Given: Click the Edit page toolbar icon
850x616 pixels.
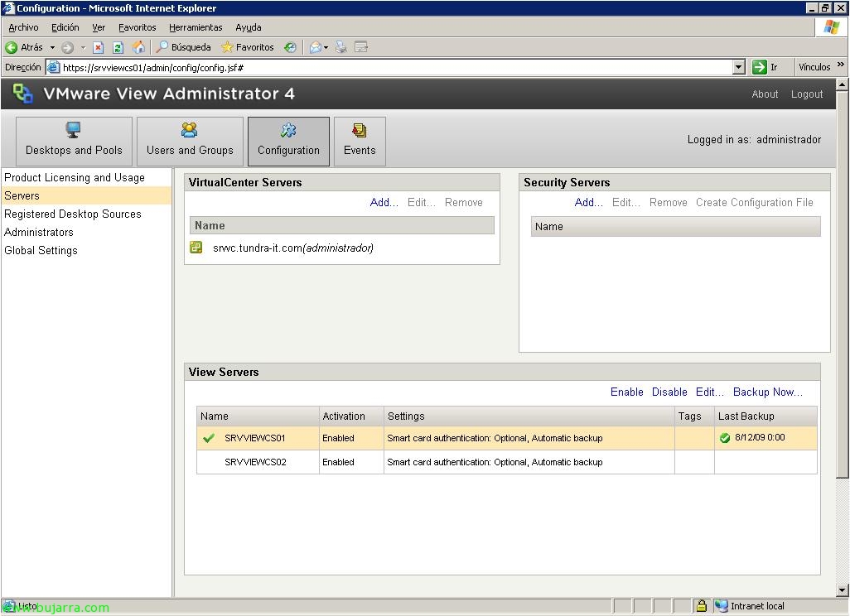Looking at the screenshot, I should pos(361,48).
